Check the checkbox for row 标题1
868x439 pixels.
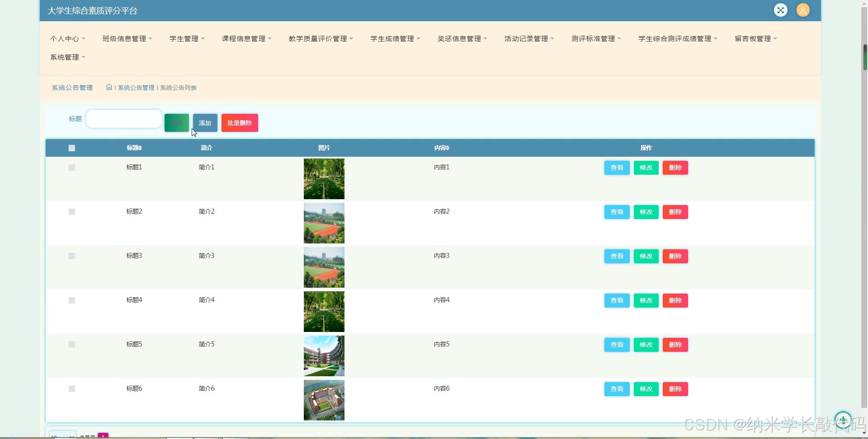coord(71,168)
